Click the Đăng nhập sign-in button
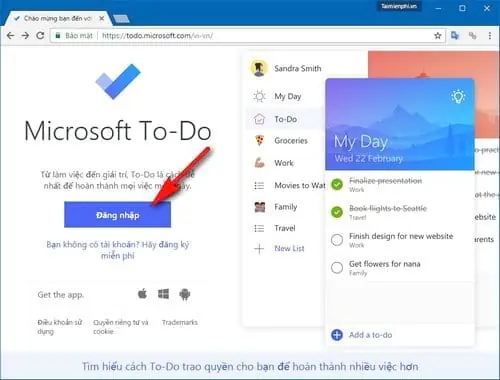 pyautogui.click(x=118, y=215)
